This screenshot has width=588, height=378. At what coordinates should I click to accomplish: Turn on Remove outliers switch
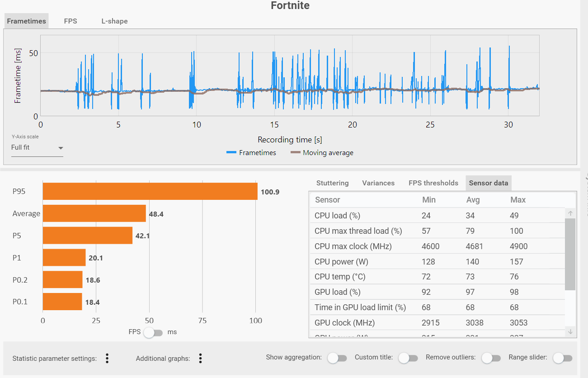tap(491, 358)
